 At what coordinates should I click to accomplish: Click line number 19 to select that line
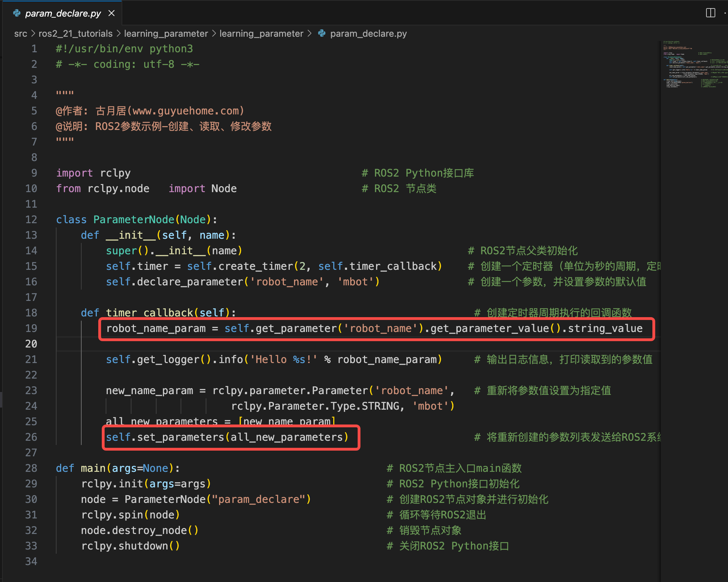click(x=31, y=328)
